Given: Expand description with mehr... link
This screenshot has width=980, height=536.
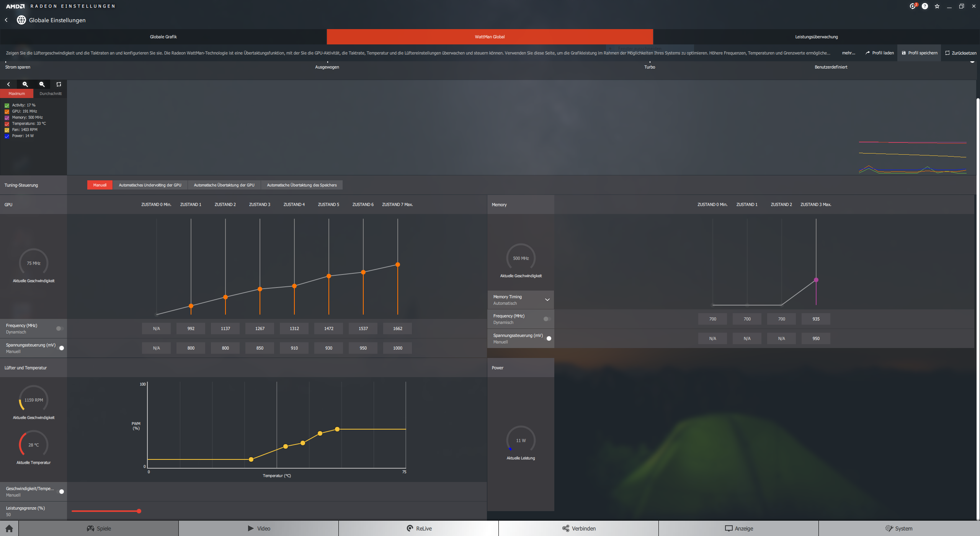Looking at the screenshot, I should (x=848, y=53).
